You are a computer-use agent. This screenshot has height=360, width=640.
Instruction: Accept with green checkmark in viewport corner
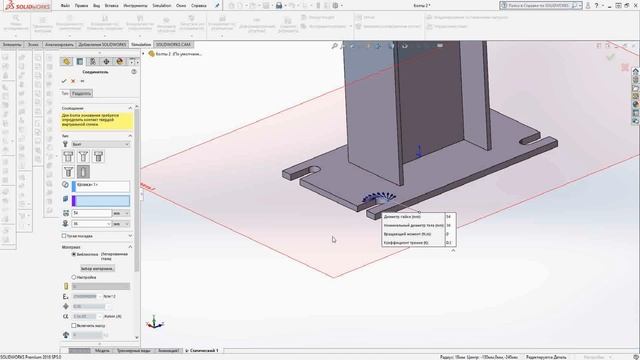(611, 57)
